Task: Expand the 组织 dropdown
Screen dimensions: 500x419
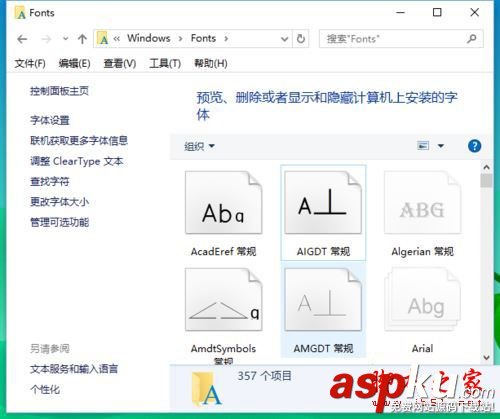Action: point(199,146)
